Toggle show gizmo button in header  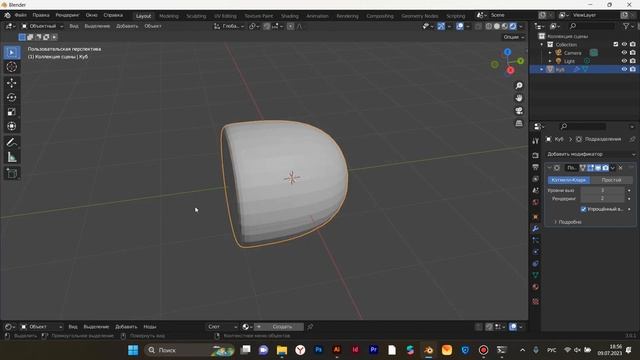pyautogui.click(x=441, y=26)
